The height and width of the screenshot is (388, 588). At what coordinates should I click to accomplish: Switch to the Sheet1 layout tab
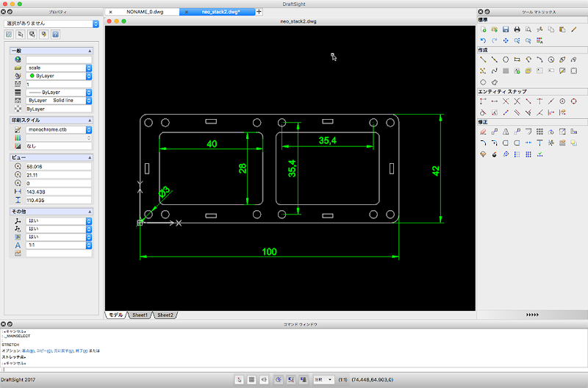click(140, 315)
